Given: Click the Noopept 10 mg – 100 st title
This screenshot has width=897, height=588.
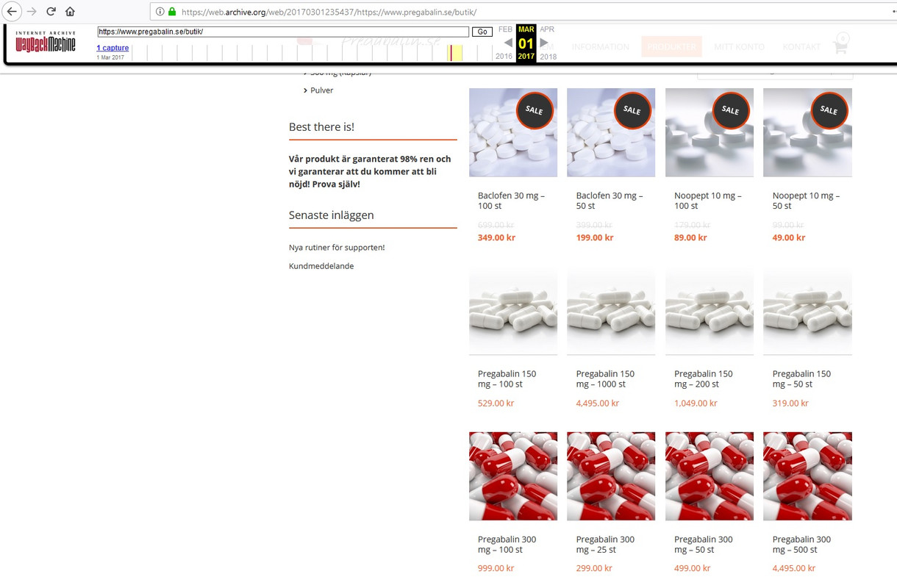Looking at the screenshot, I should point(708,201).
